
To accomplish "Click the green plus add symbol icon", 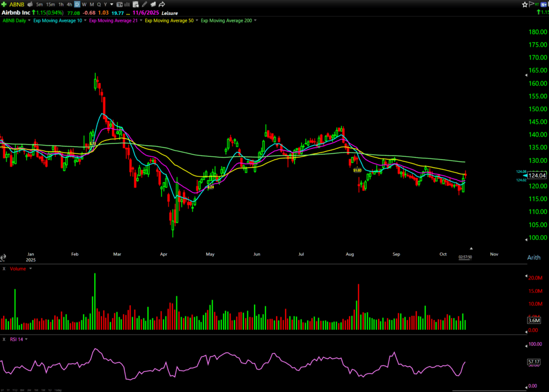I will (x=4, y=4).
